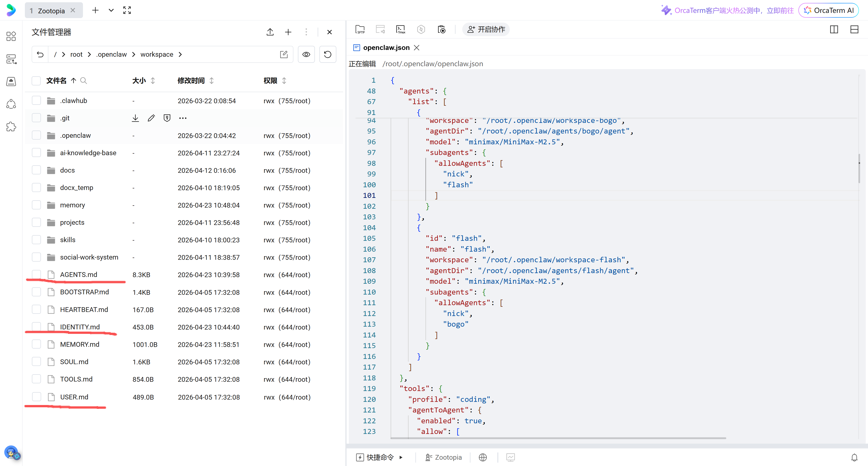The height and width of the screenshot is (466, 868).
Task: Select the projects folder checkbox
Action: tap(36, 222)
